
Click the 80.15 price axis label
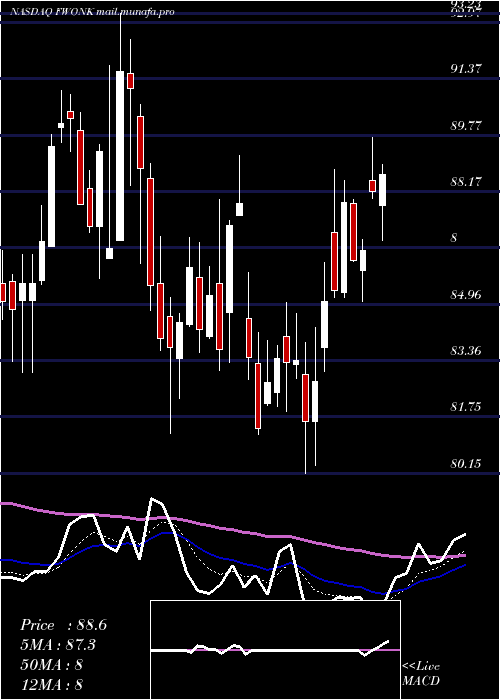coord(467,464)
